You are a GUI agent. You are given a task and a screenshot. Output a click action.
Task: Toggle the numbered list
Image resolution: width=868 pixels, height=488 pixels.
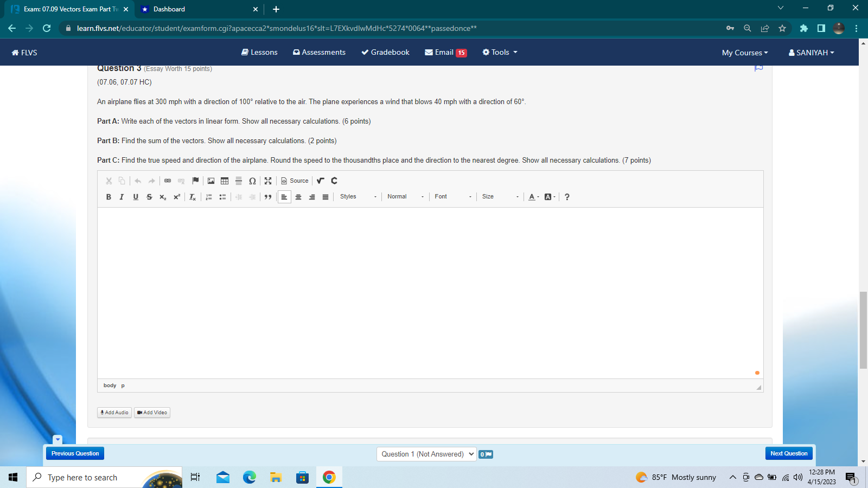click(x=209, y=197)
